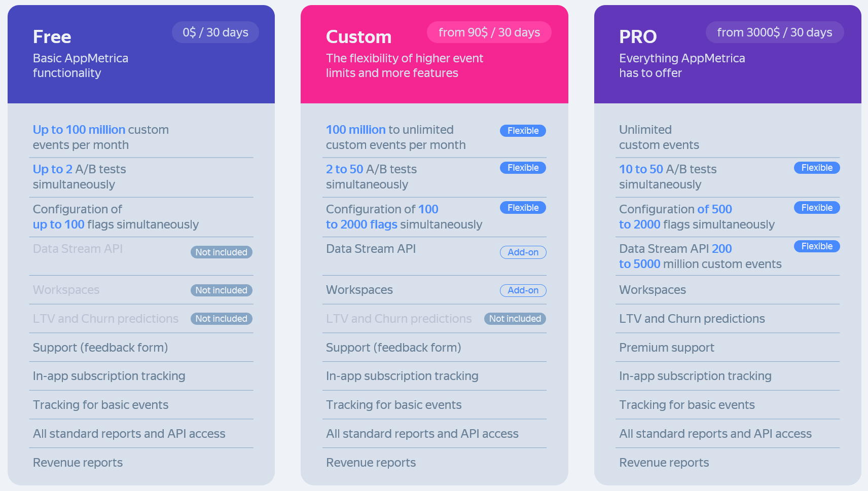Open "2 to 50" A/B tests link in Custom plan
The height and width of the screenshot is (491, 868).
coord(345,169)
